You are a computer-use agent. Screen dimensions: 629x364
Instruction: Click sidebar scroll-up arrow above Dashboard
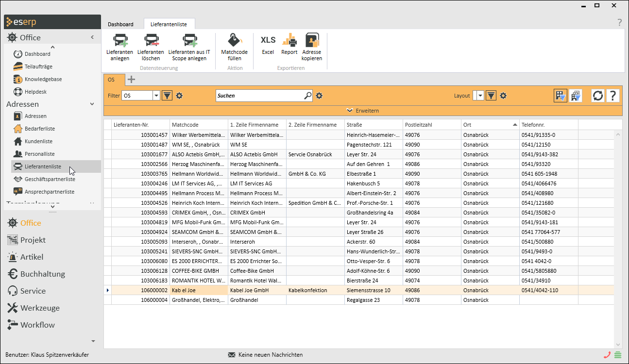tap(52, 47)
